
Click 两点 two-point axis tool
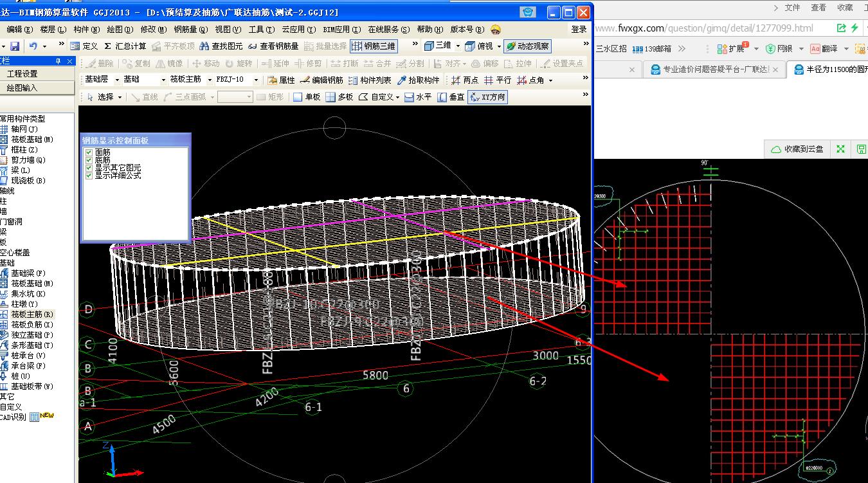[465, 80]
